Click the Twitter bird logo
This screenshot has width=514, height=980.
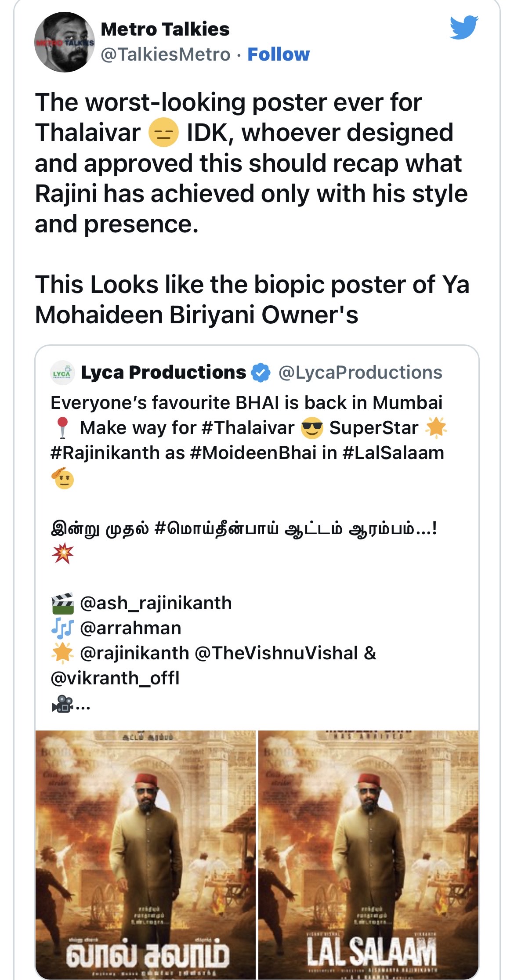[x=463, y=27]
